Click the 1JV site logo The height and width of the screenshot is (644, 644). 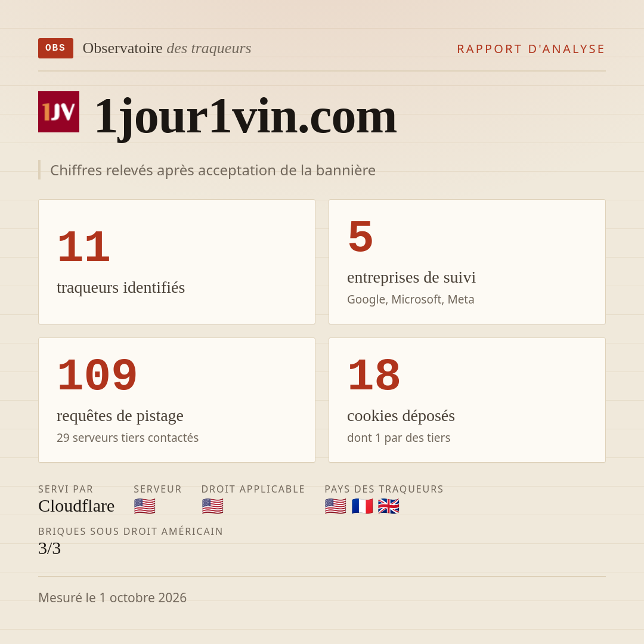pos(58,112)
